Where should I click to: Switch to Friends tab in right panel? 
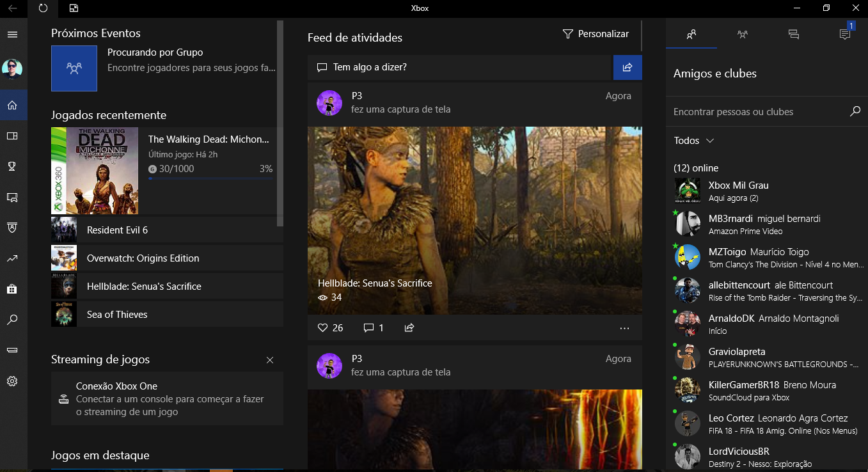tap(691, 34)
